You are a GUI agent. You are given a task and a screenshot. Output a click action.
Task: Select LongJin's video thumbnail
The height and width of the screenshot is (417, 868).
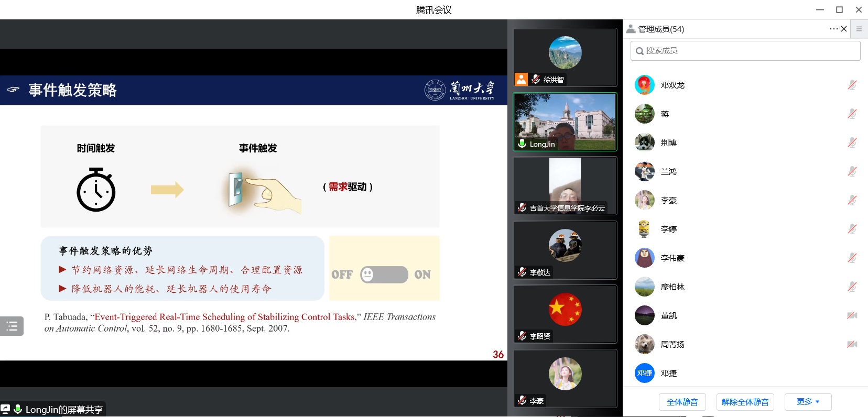pos(565,122)
